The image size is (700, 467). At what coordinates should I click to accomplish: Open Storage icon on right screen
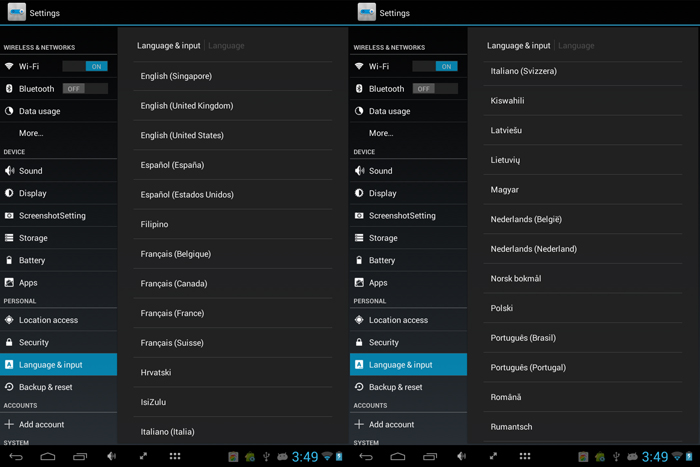point(359,238)
